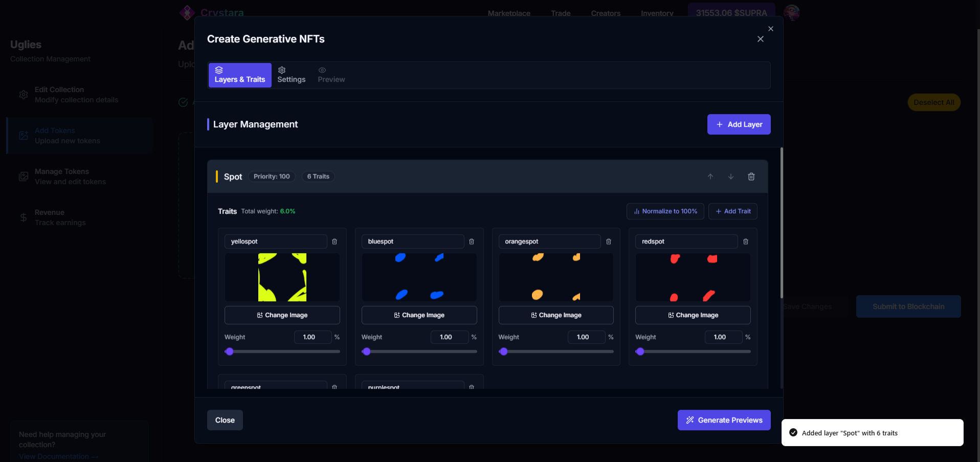Delete the Spot layer with trash icon
Image resolution: width=980 pixels, height=462 pixels.
point(751,177)
